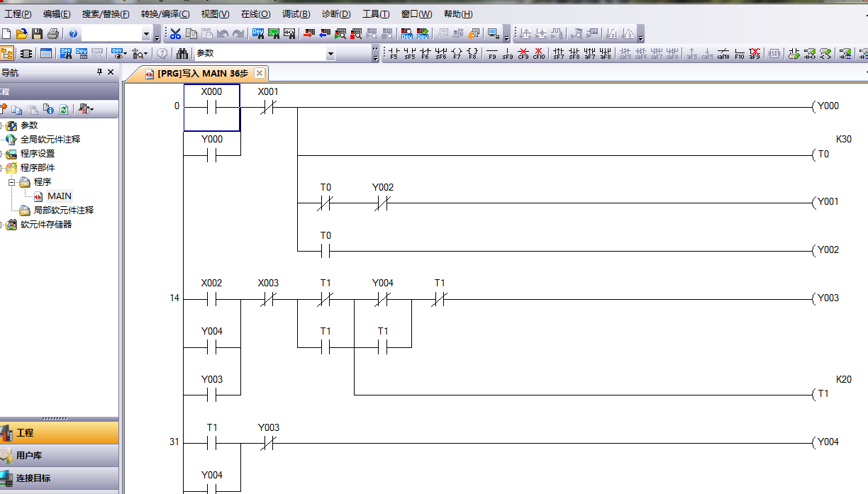This screenshot has height=494, width=868.
Task: Click the Save project icon
Action: (x=37, y=33)
